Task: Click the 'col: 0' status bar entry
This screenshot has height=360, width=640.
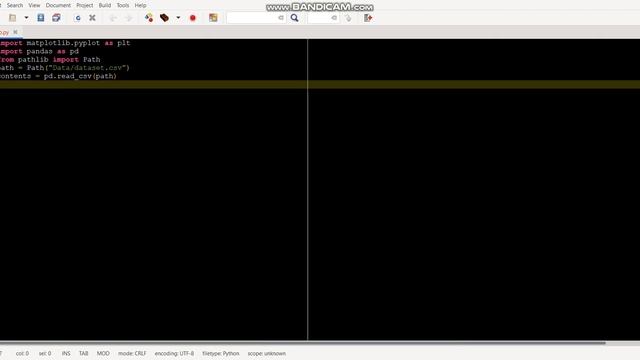Action: (22, 353)
